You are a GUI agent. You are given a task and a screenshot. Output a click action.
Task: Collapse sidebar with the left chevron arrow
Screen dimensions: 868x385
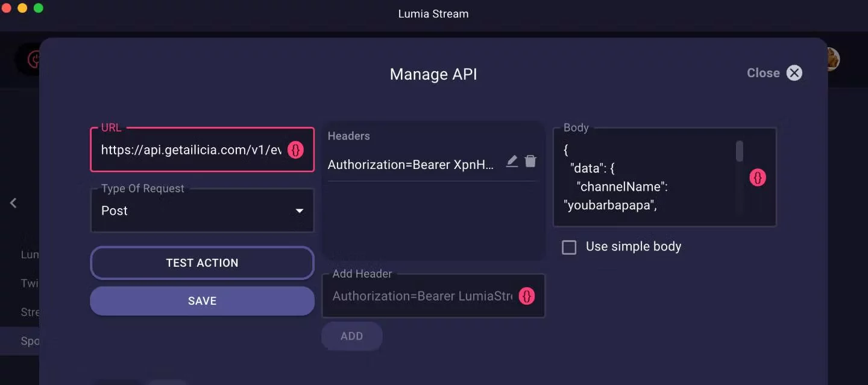13,203
